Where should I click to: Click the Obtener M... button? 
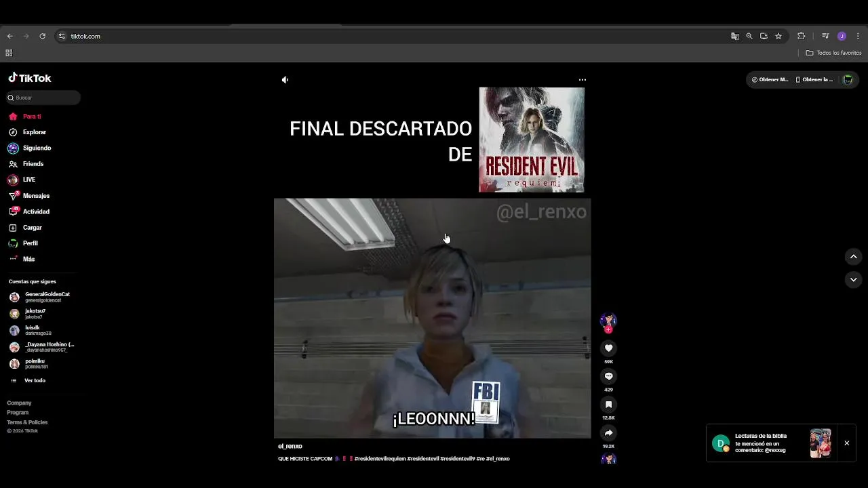coord(770,79)
